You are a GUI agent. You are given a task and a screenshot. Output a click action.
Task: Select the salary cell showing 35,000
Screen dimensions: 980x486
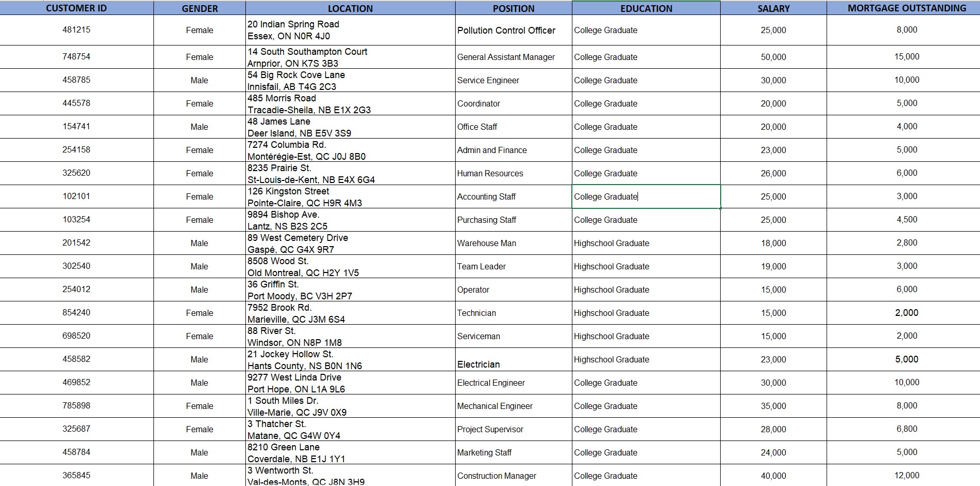773,406
